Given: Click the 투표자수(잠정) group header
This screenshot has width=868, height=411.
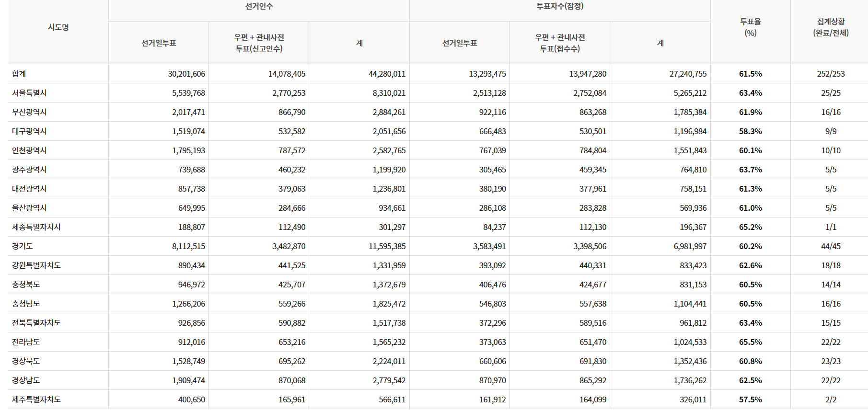Looking at the screenshot, I should 559,7.
